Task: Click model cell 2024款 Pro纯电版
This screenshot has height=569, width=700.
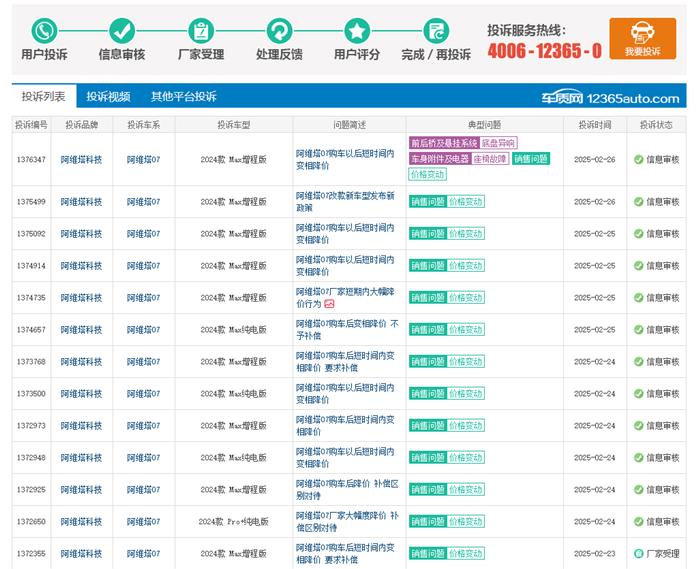Action: pos(233,522)
